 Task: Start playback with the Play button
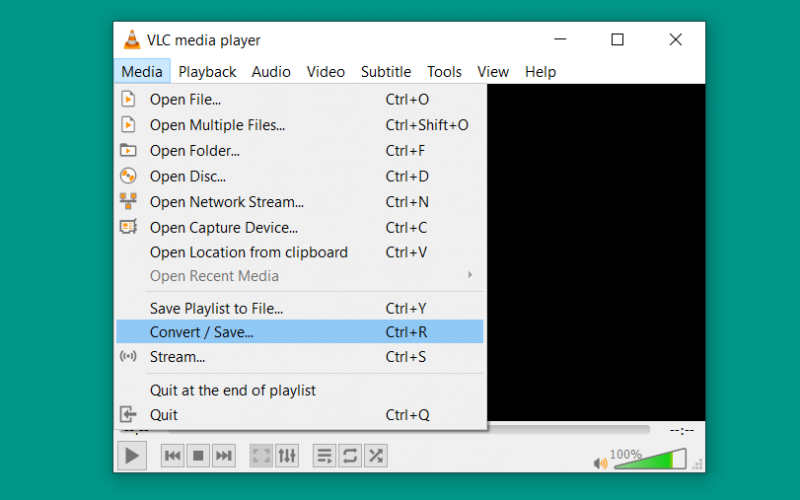coord(132,456)
